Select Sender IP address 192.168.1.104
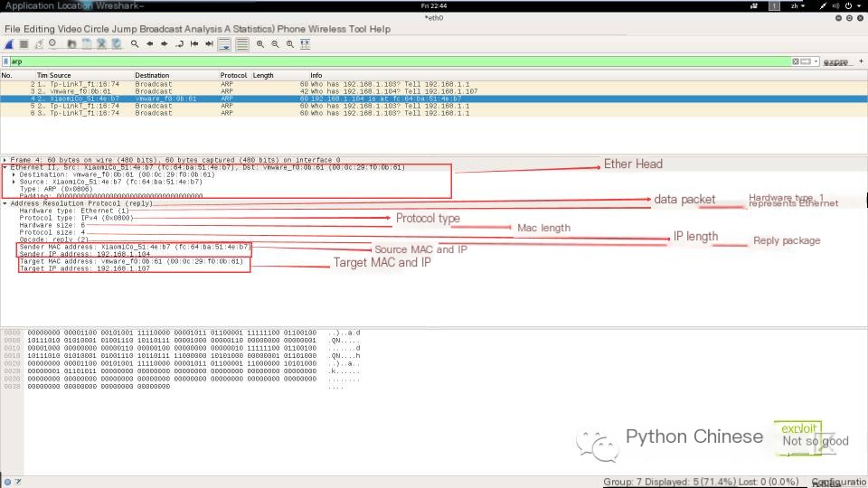 click(85, 254)
